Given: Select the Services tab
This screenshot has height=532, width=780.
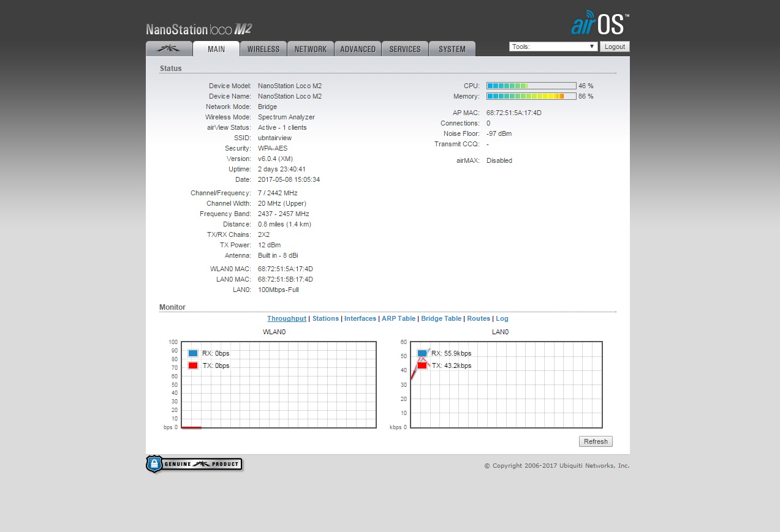Looking at the screenshot, I should (405, 49).
